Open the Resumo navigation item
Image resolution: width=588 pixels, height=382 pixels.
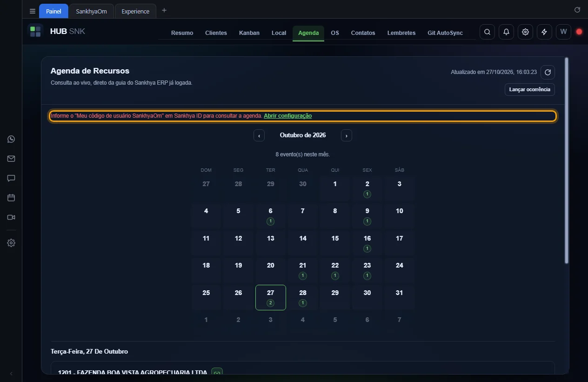[x=182, y=33]
